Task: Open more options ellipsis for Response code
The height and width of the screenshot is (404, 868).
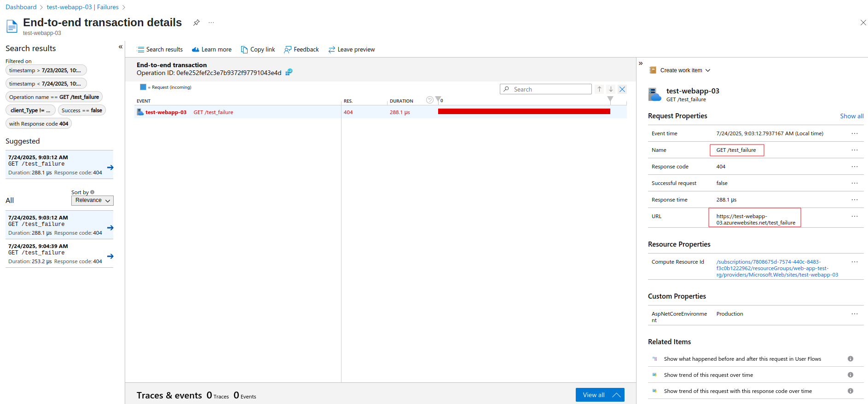Action: click(855, 167)
